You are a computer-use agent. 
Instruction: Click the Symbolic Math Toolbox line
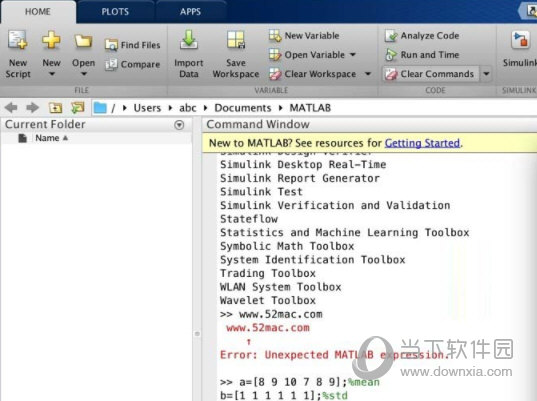click(287, 246)
